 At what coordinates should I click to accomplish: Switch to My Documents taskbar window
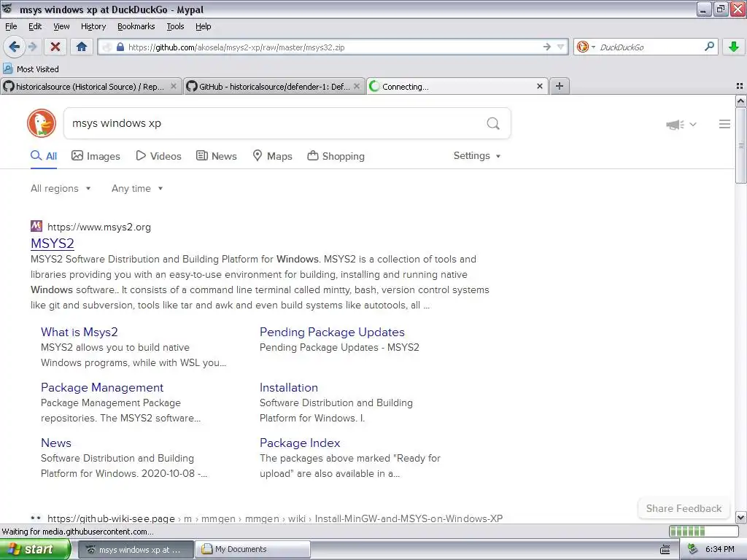click(253, 550)
